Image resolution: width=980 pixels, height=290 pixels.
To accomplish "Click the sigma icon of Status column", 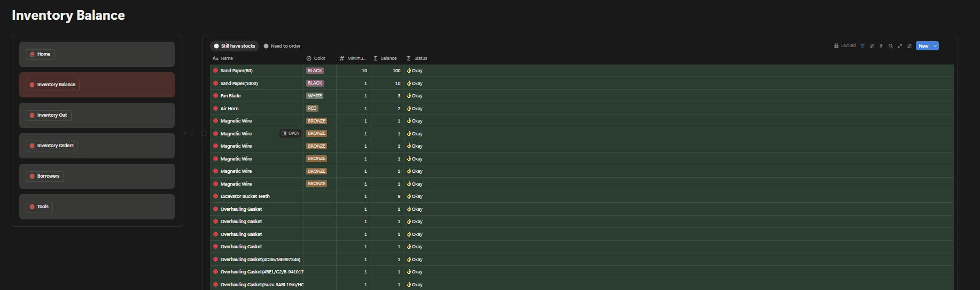I will (409, 58).
